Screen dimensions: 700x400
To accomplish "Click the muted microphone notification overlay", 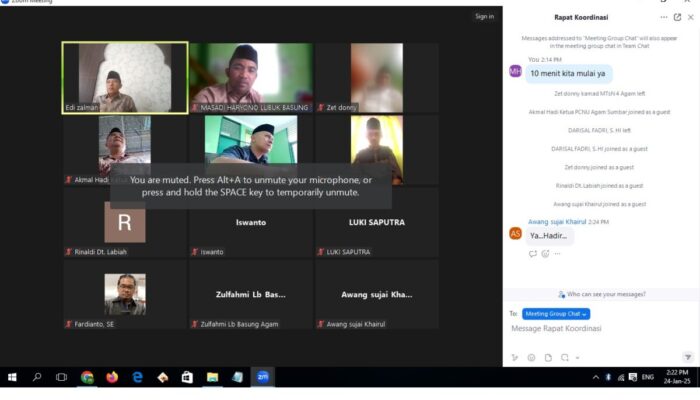I will pos(251,186).
